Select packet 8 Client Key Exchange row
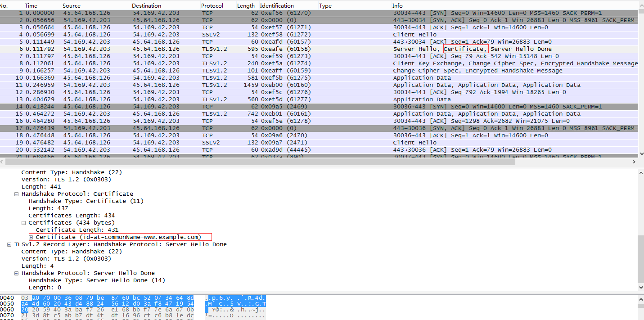Screen dimensions: 644x320 (319, 63)
